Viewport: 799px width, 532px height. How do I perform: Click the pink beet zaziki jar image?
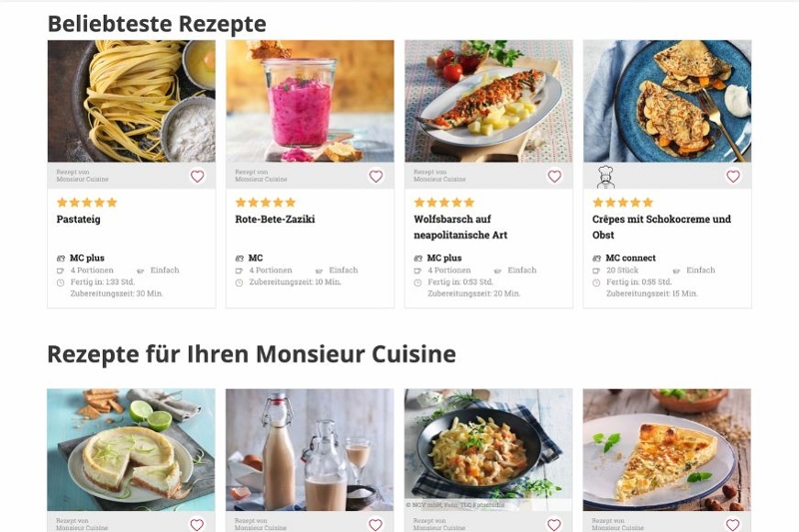point(310,101)
